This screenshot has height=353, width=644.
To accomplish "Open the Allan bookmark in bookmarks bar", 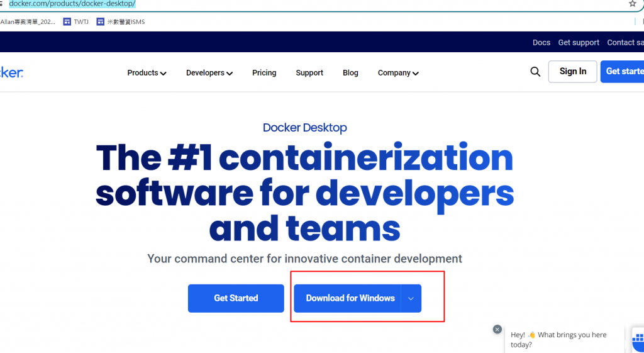I will (x=28, y=22).
